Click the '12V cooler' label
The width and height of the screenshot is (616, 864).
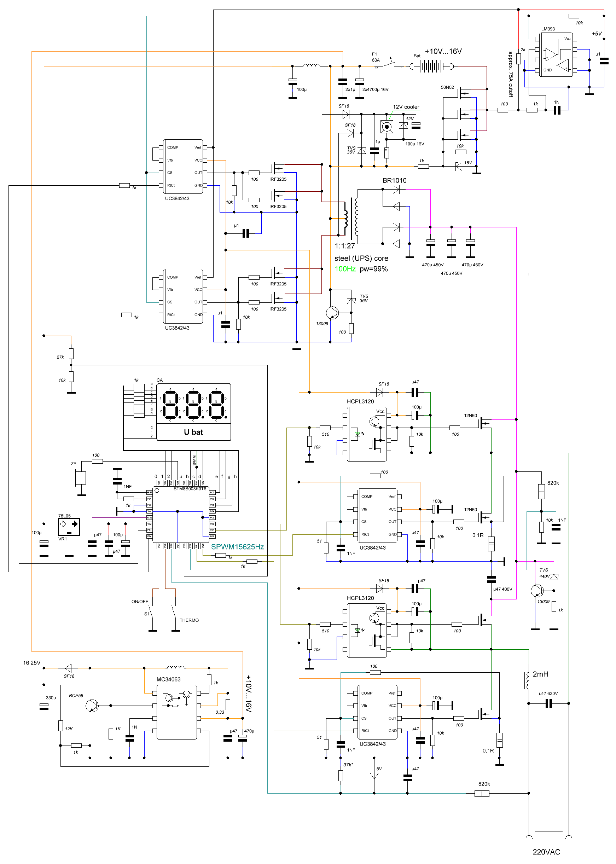(406, 107)
